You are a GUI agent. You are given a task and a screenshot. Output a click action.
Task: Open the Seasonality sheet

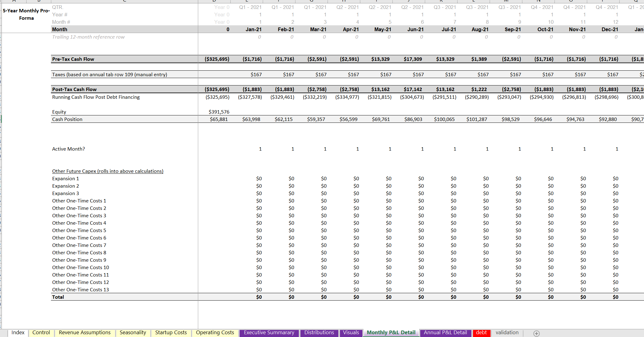coord(133,332)
